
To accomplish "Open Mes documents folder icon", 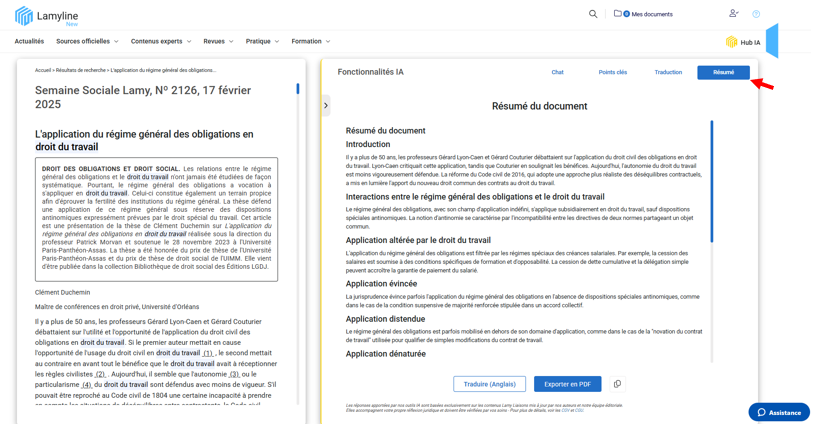I will [x=618, y=14].
